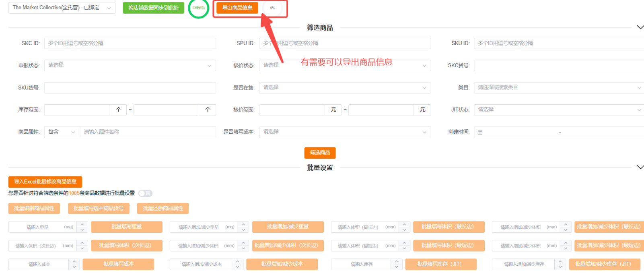Viewport: 644px width, 273px height.
Task: Click the 请输入重量 (mg) input
Action: pyautogui.click(x=43, y=227)
